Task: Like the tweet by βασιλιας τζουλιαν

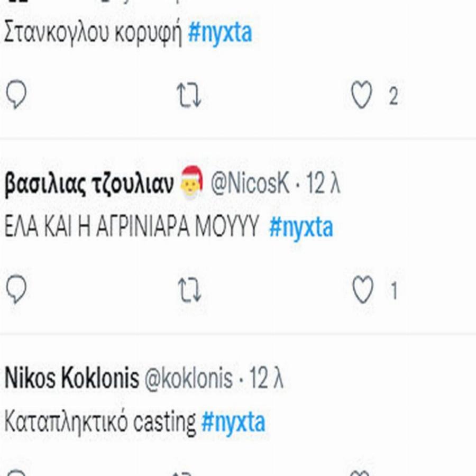Action: pyautogui.click(x=362, y=290)
